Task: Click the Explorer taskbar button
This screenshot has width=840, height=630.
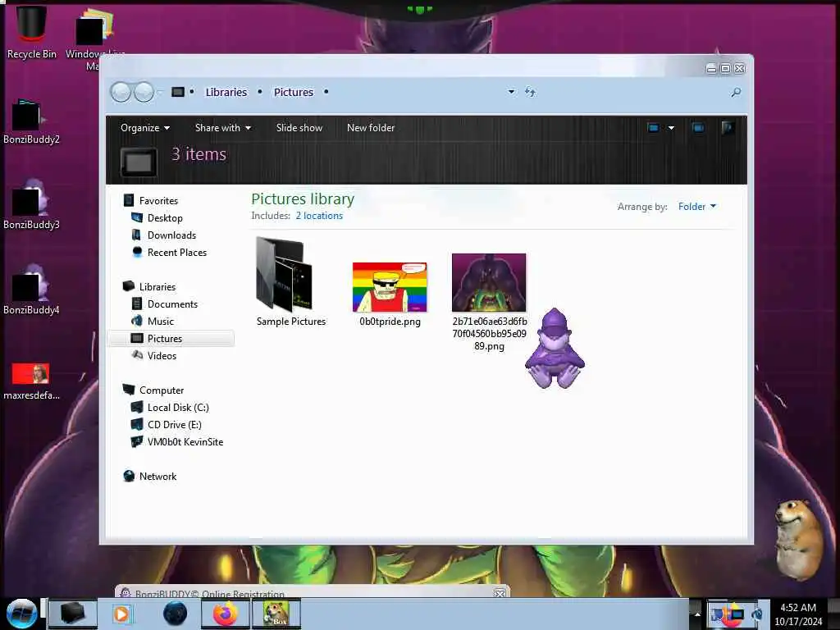Action: click(73, 614)
